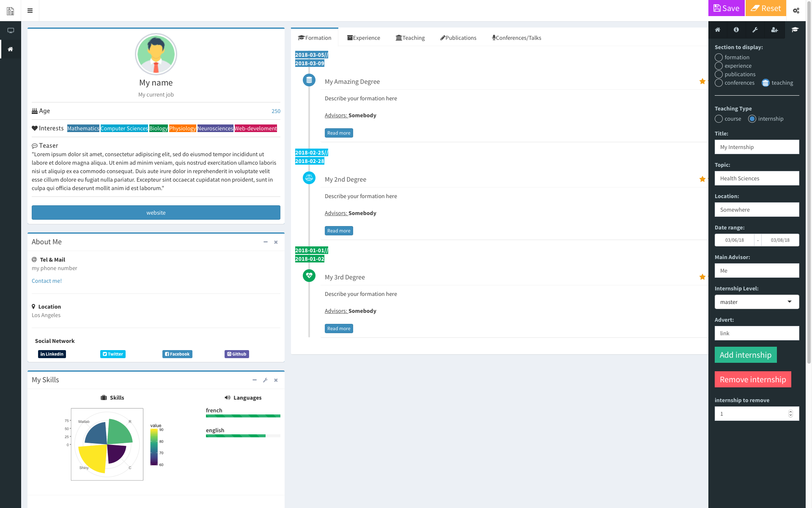The height and width of the screenshot is (508, 812).
Task: Switch to the Publications tab
Action: (458, 37)
